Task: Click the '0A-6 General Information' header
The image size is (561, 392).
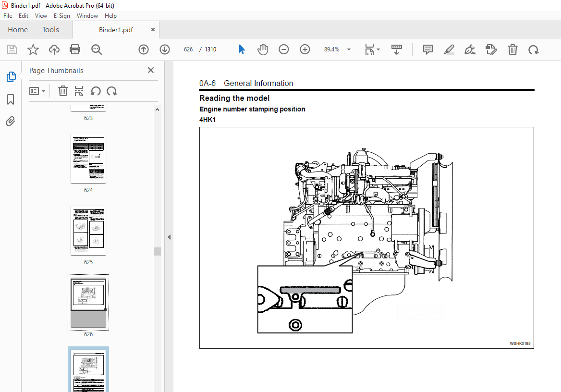Action: 246,84
